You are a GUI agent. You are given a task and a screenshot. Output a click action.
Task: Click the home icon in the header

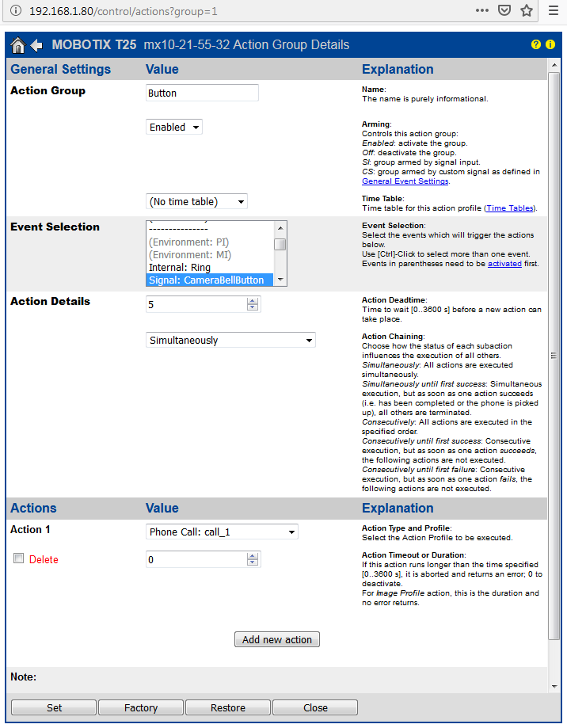pyautogui.click(x=18, y=45)
